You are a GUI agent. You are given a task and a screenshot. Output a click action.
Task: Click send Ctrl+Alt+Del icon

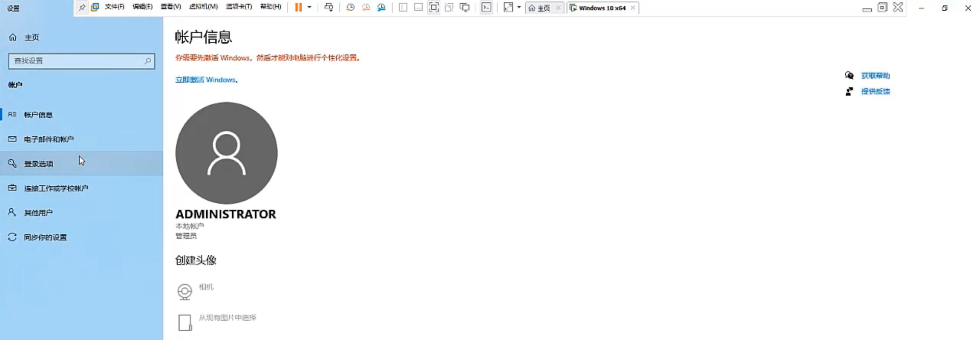point(329,7)
